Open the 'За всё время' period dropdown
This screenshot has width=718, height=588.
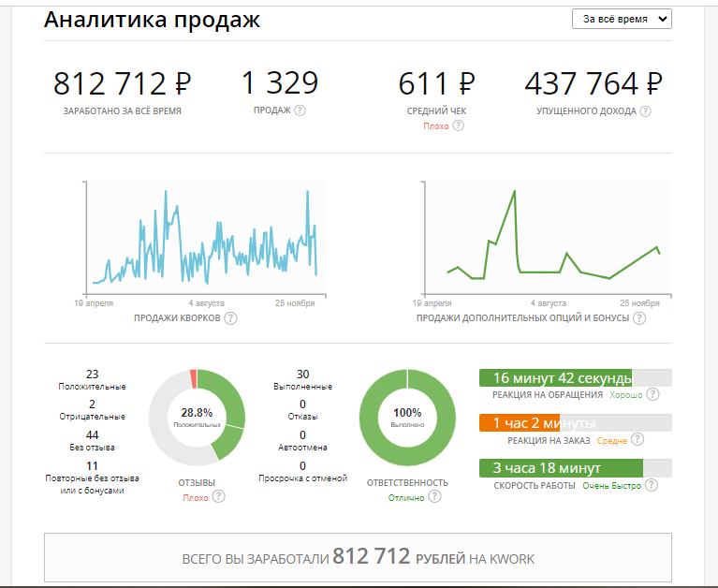tap(622, 20)
